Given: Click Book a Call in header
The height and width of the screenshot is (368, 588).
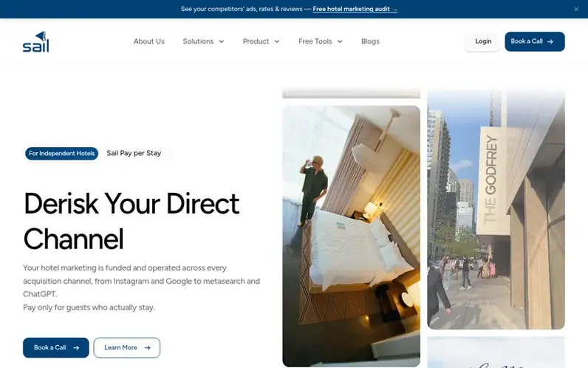Looking at the screenshot, I should coord(535,41).
